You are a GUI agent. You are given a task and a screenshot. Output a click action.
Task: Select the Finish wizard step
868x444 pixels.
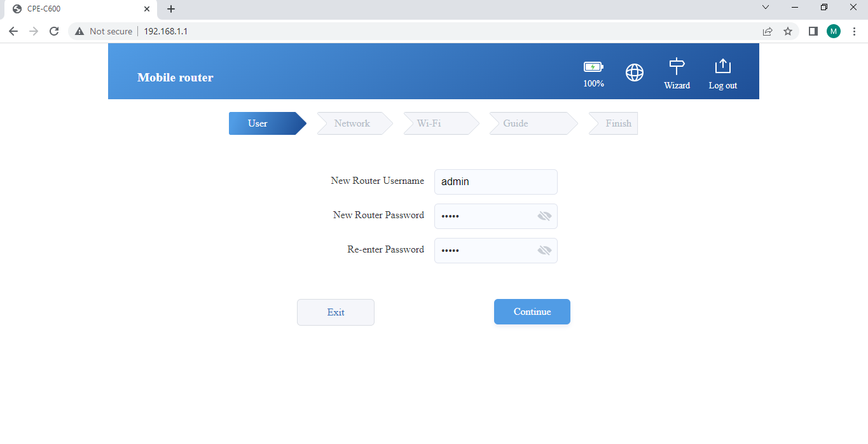pos(613,123)
